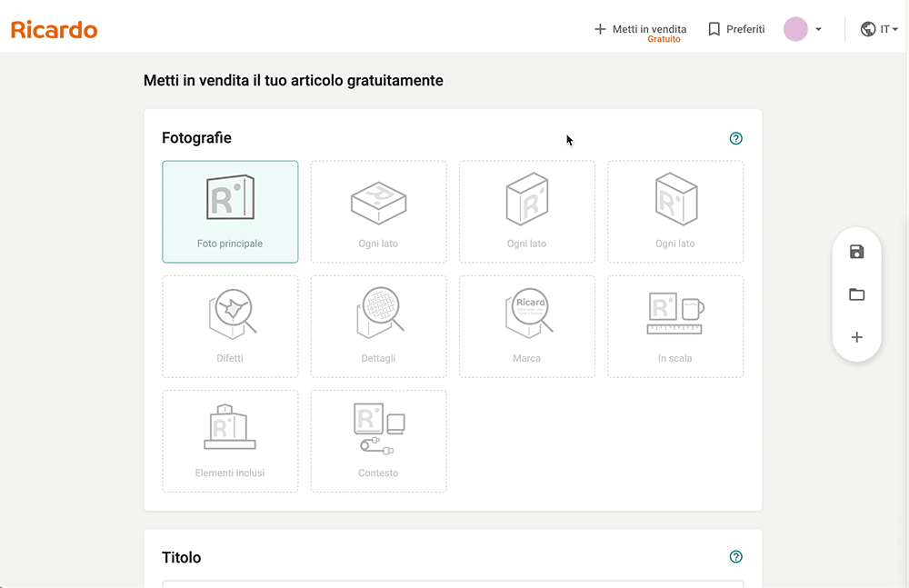Expand the user avatar dropdown arrow
Screen dimensions: 909x588
click(818, 30)
